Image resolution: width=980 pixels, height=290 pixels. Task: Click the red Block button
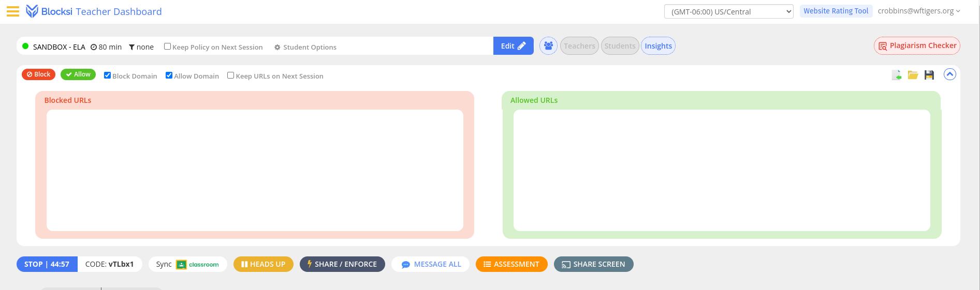38,74
